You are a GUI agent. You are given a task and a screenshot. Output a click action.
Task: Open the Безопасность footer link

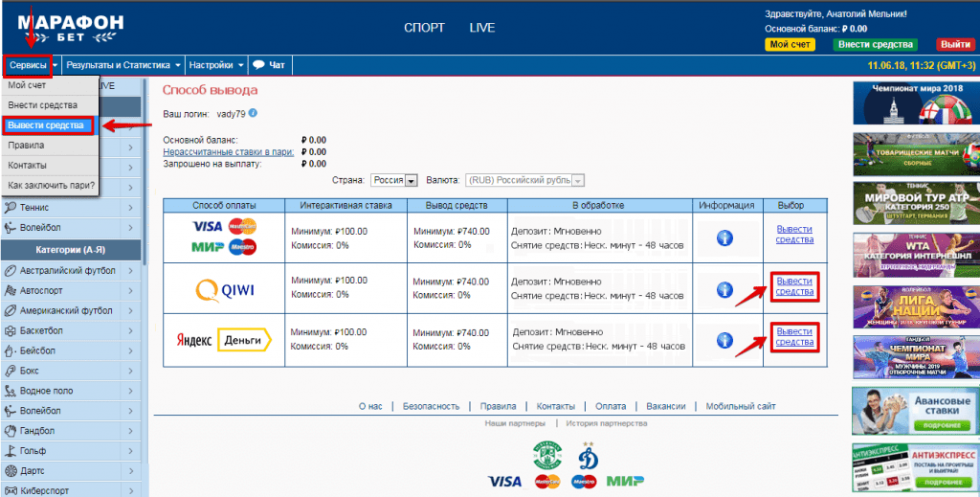(432, 406)
